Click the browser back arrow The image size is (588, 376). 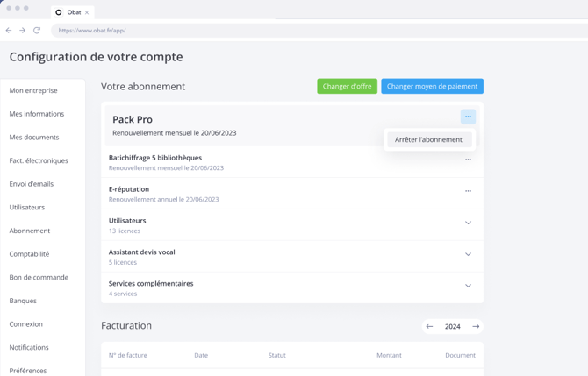tap(9, 31)
